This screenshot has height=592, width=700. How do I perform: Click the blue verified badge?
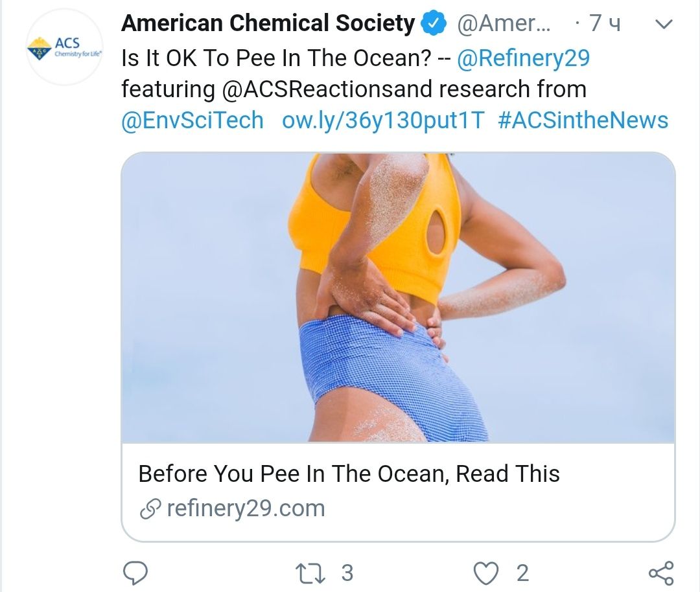point(433,24)
